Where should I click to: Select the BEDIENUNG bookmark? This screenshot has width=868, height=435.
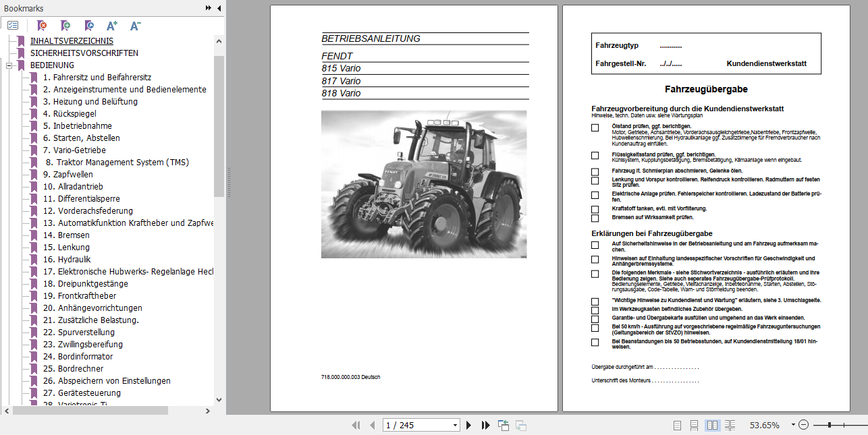[52, 65]
